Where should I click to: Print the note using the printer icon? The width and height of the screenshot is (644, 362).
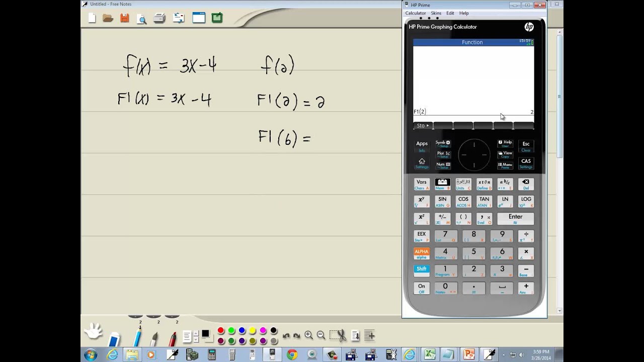[x=159, y=18]
